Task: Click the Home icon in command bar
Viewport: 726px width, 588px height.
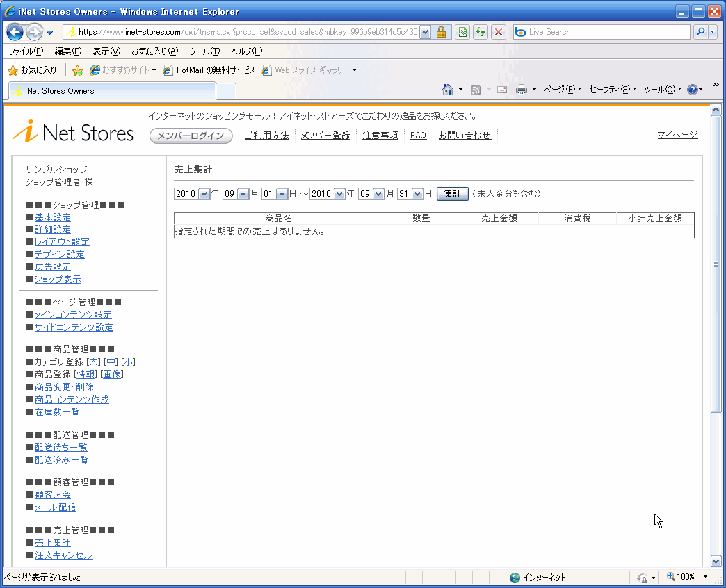Action: click(449, 90)
